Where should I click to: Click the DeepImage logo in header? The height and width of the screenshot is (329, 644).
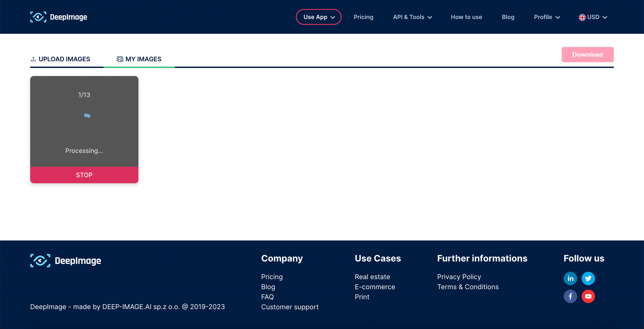point(59,17)
